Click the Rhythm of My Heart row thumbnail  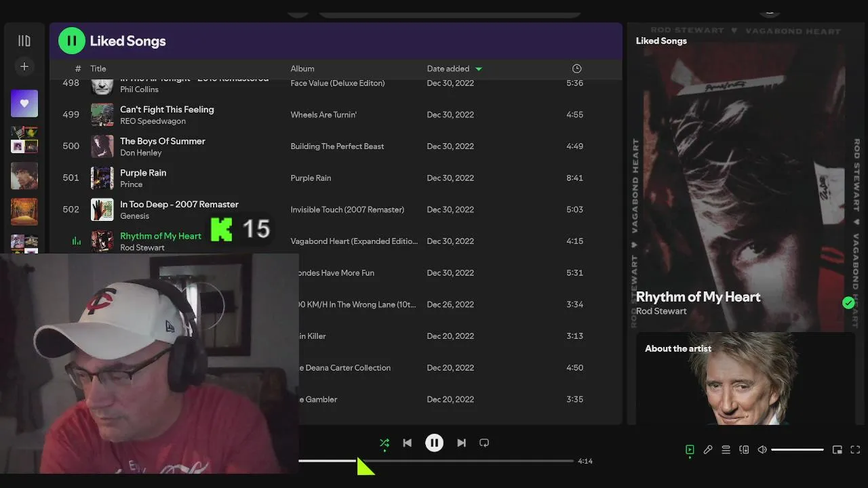click(x=102, y=241)
